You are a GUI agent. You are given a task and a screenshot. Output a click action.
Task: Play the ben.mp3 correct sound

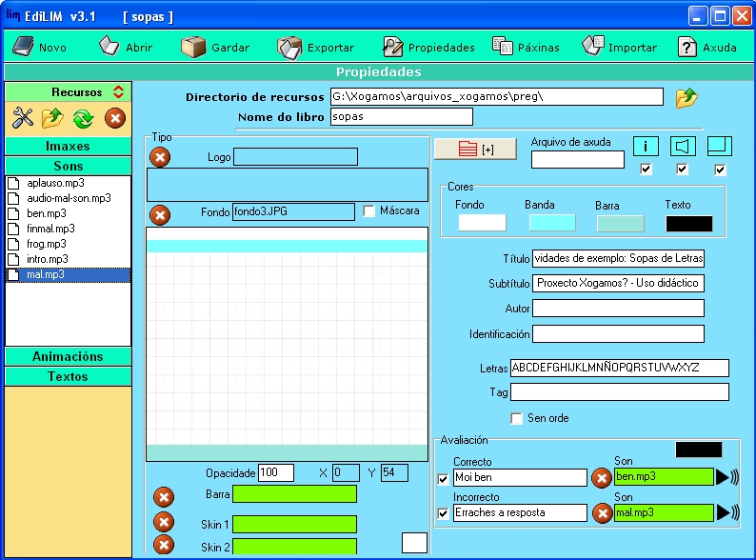[727, 477]
